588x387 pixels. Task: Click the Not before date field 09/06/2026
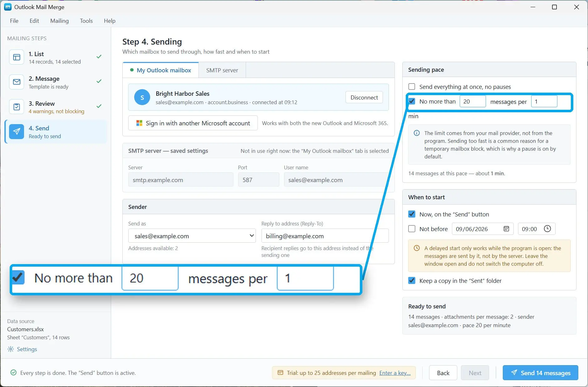pyautogui.click(x=483, y=229)
